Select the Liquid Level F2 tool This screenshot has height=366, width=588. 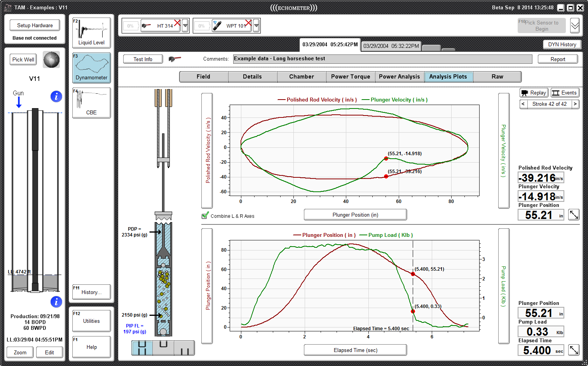pyautogui.click(x=91, y=32)
